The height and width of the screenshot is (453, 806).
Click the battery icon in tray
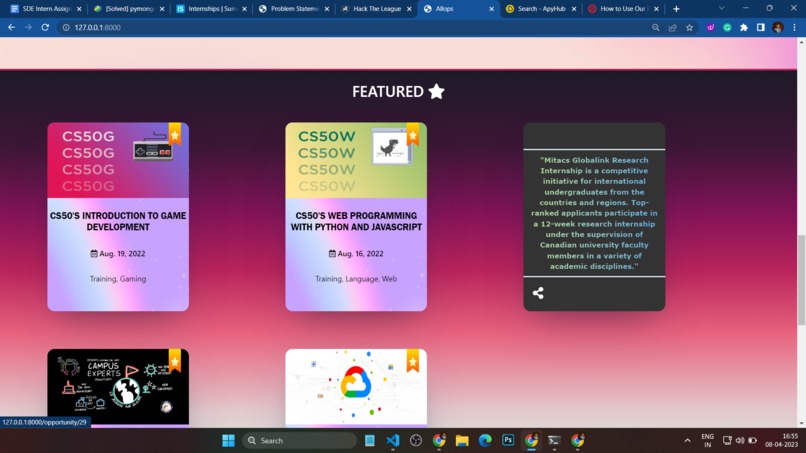pyautogui.click(x=753, y=440)
